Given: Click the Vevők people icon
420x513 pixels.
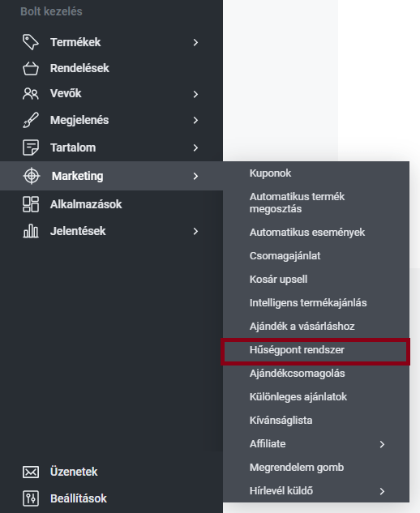Looking at the screenshot, I should click(31, 94).
